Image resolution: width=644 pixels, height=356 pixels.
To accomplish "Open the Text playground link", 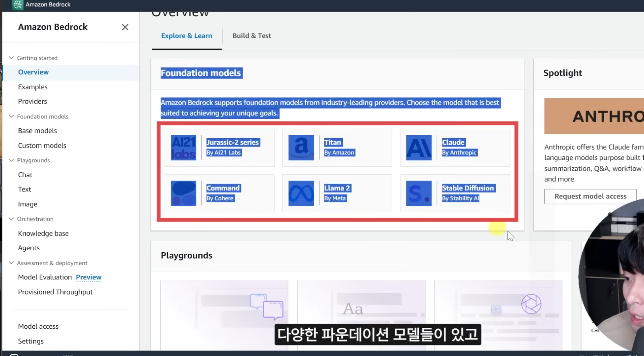I will tap(24, 189).
